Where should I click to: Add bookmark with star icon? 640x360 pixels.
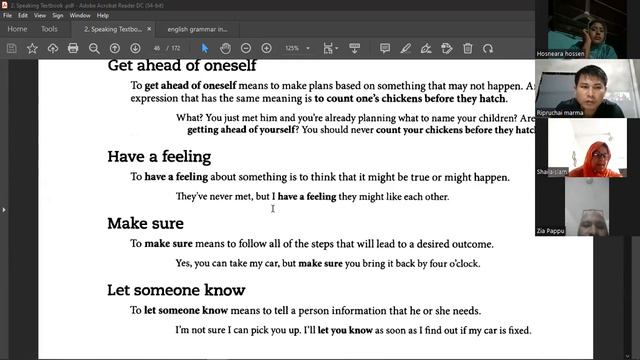(32, 48)
